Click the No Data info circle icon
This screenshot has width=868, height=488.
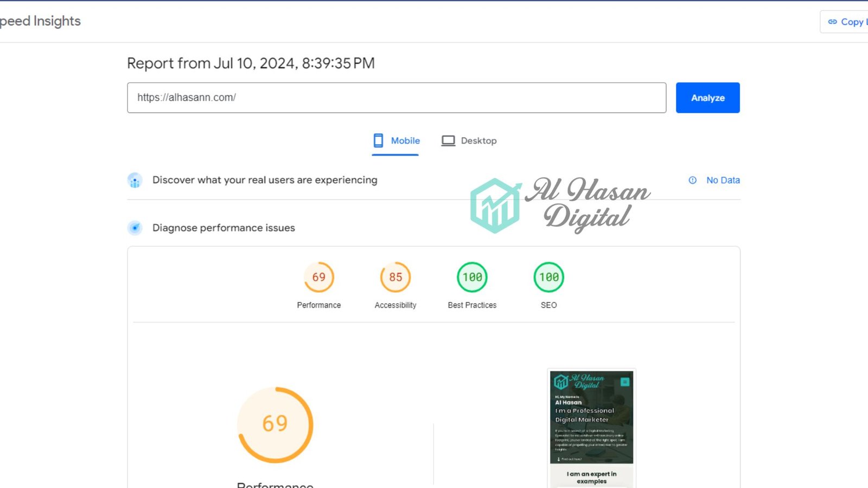click(693, 180)
